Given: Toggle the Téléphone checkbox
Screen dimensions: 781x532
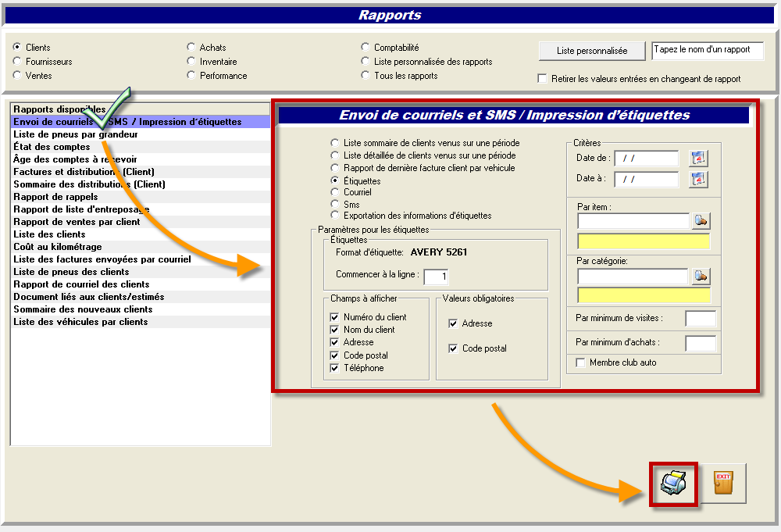Looking at the screenshot, I should click(x=334, y=368).
